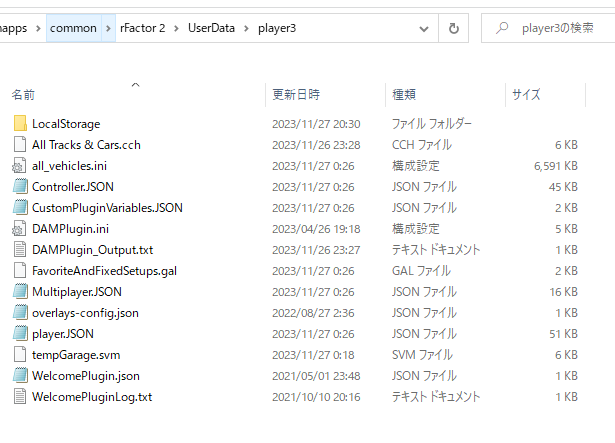Click the 45 KB size value
The height and width of the screenshot is (443, 615).
pos(563,187)
